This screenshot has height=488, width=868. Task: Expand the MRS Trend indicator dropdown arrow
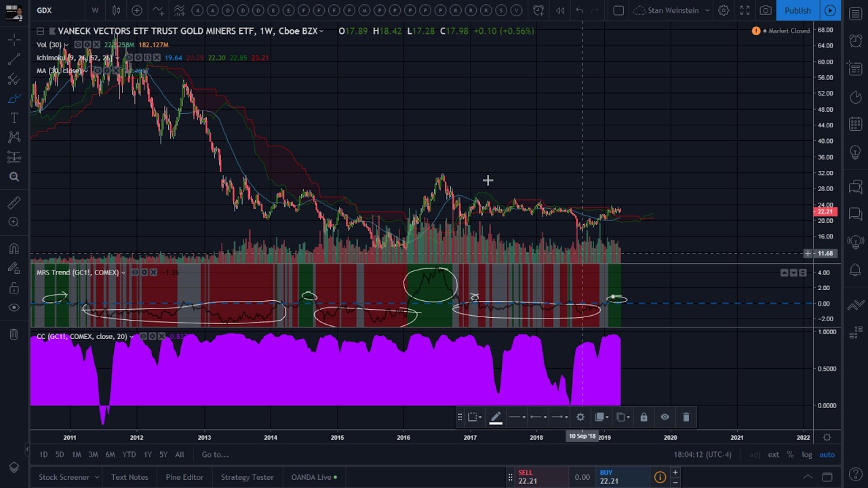click(x=123, y=272)
